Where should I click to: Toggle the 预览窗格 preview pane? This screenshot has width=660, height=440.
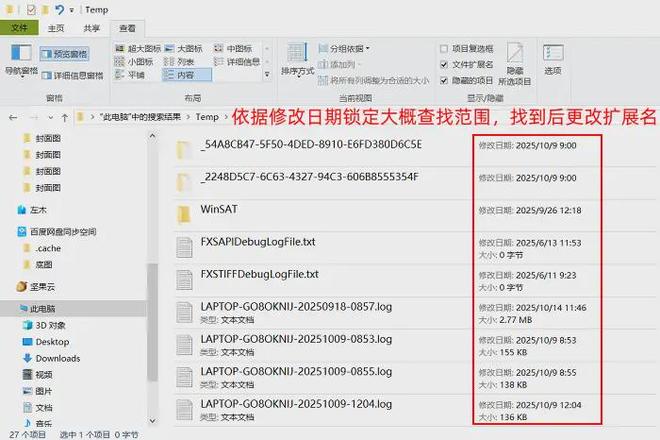(65, 54)
